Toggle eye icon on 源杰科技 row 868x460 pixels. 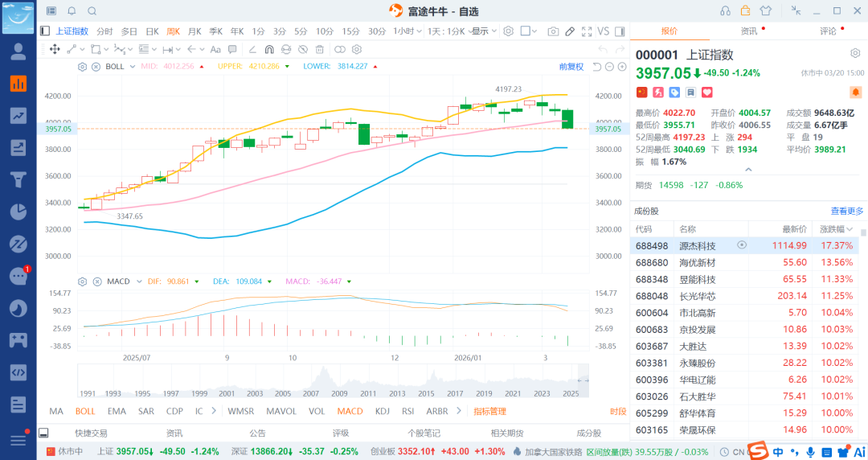click(742, 245)
